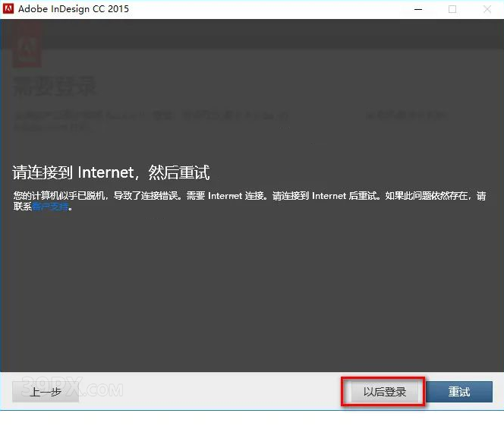Viewport: 504px width, 426px height.
Task: Close the Adobe InDesign CC 2015 window
Action: pyautogui.click(x=487, y=9)
